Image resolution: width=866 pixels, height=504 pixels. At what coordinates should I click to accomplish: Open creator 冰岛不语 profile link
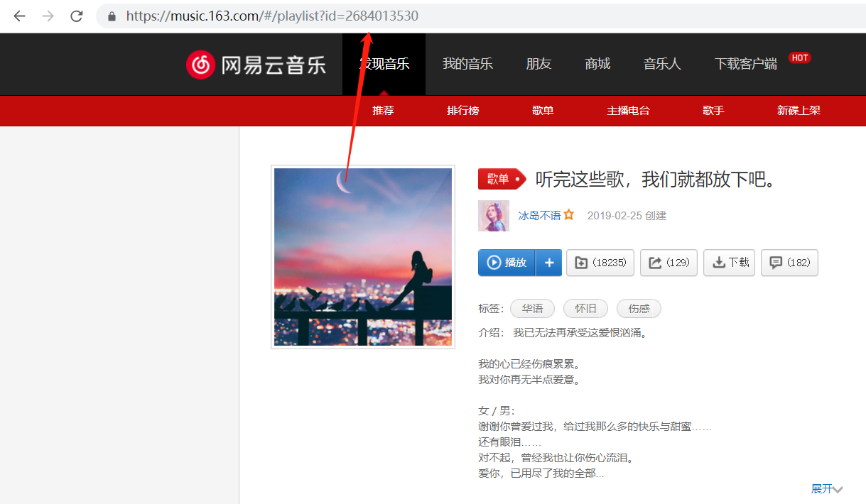[x=539, y=216]
